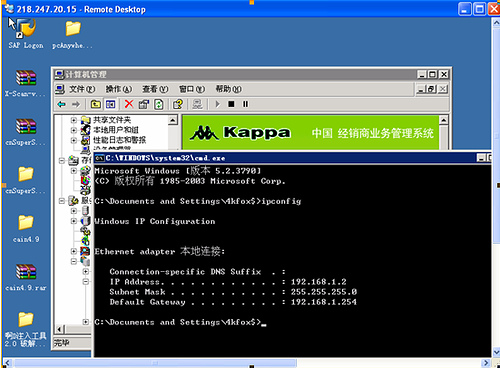Click Forward arrow in Computer Management toolbar
This screenshot has height=368, width=500.
click(x=76, y=104)
